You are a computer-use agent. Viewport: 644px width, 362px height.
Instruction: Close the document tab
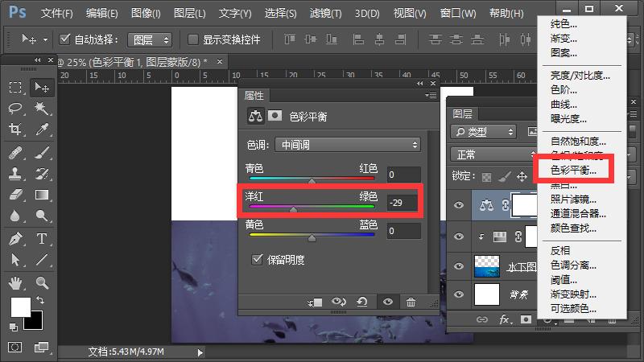point(220,62)
